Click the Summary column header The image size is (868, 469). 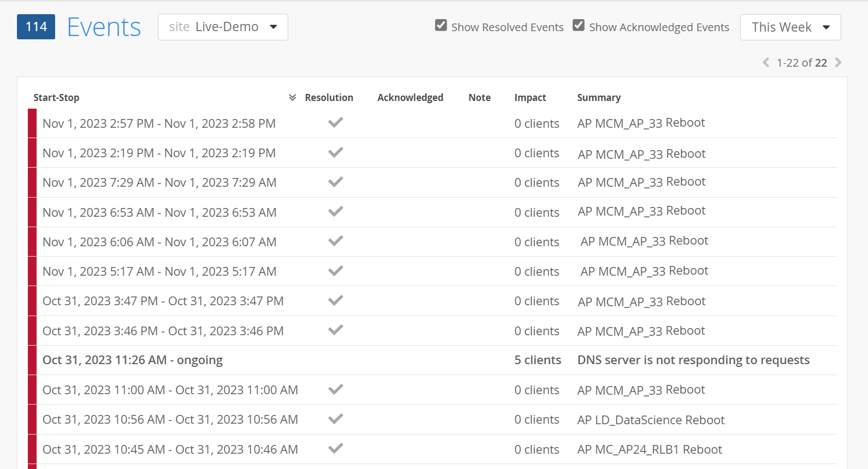click(598, 98)
